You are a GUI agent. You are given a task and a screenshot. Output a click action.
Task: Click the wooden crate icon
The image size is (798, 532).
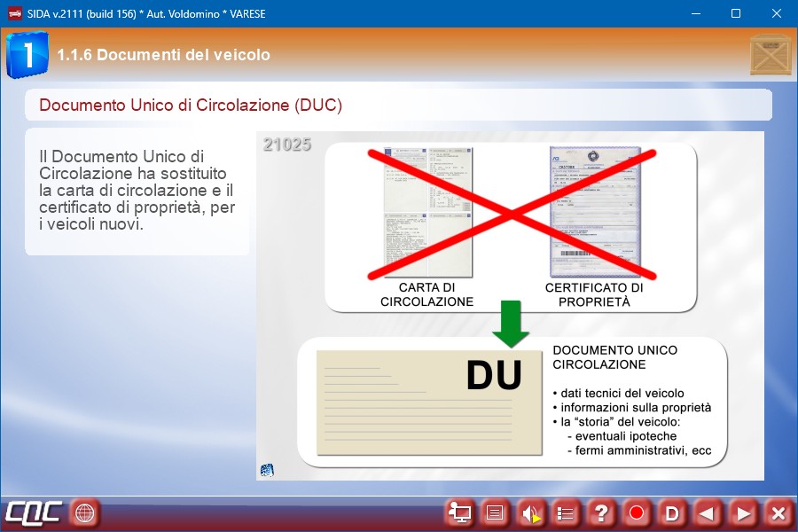point(770,55)
